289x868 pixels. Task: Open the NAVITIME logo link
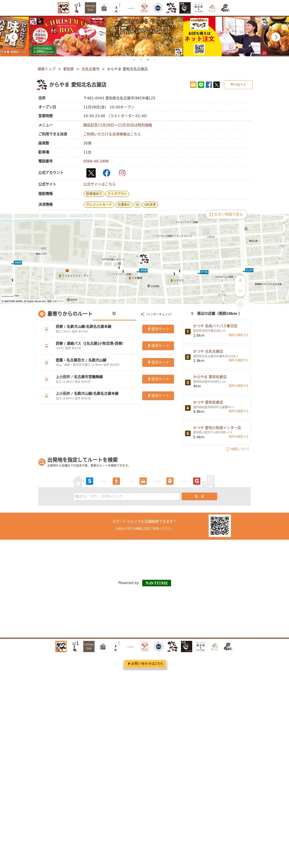pyautogui.click(x=156, y=583)
